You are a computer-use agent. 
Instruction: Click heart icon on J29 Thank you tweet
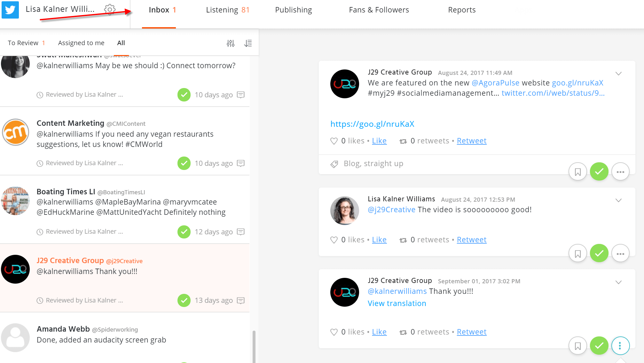pyautogui.click(x=334, y=332)
